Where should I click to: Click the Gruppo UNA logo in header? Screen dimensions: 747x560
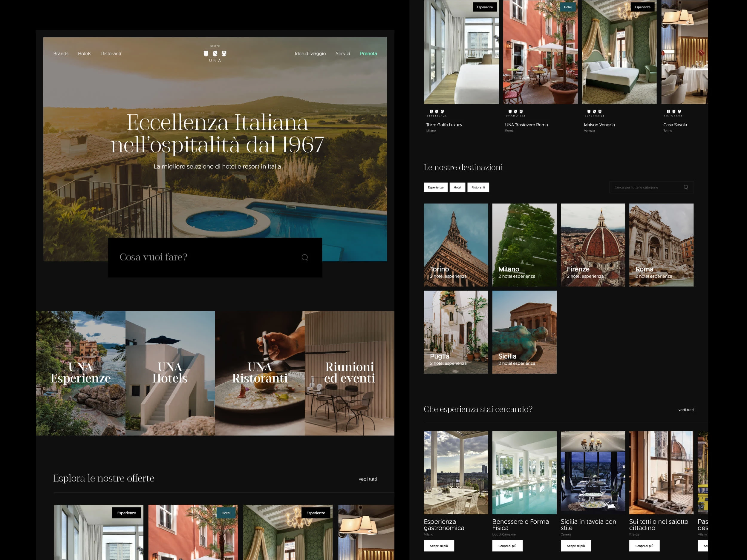(215, 54)
